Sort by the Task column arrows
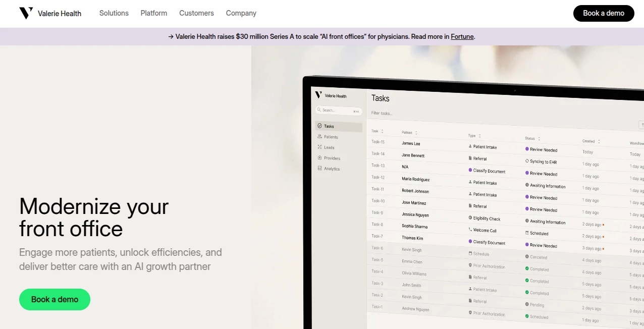 pos(382,131)
